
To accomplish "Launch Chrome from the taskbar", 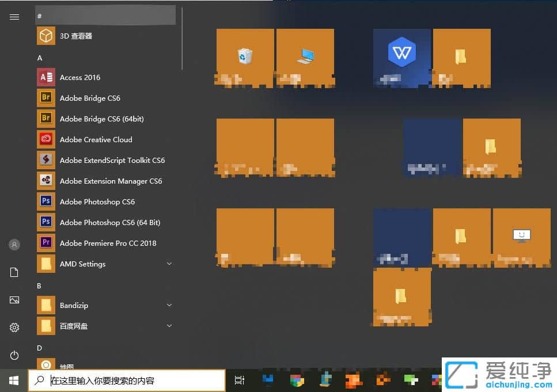I will (x=297, y=380).
